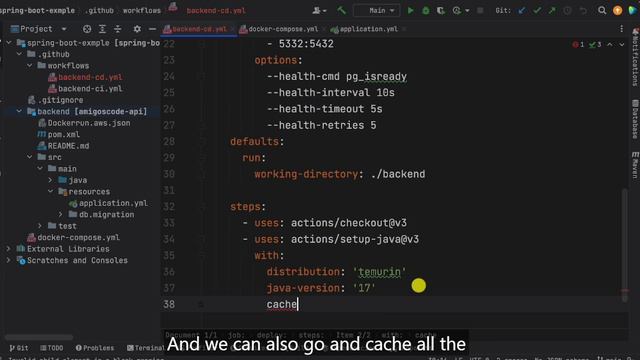Click the Stop square button in toolbar
Image resolution: width=640 pixels, height=360 pixels.
480,11
